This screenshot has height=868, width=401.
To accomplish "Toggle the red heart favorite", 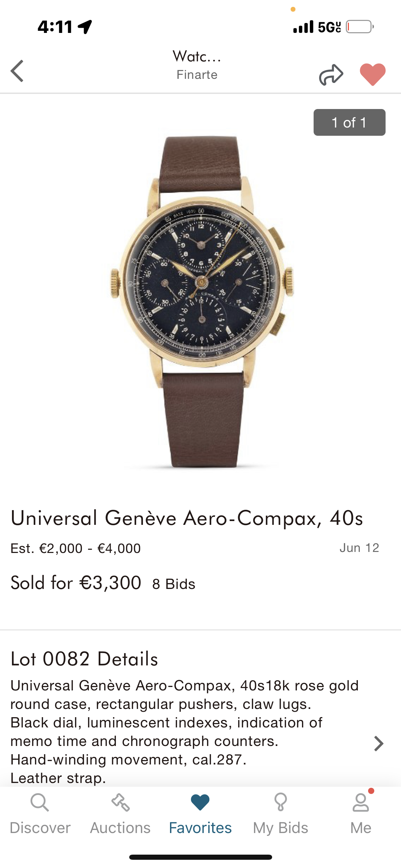I will (373, 74).
